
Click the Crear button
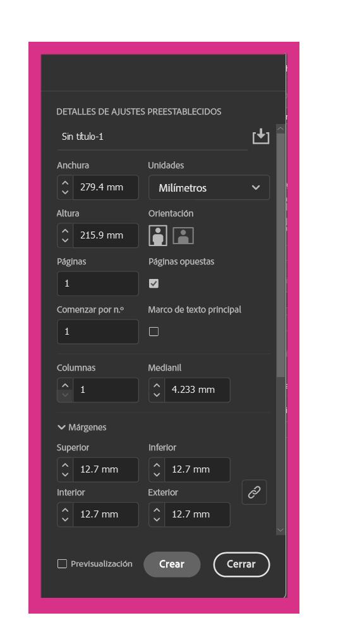(x=172, y=564)
